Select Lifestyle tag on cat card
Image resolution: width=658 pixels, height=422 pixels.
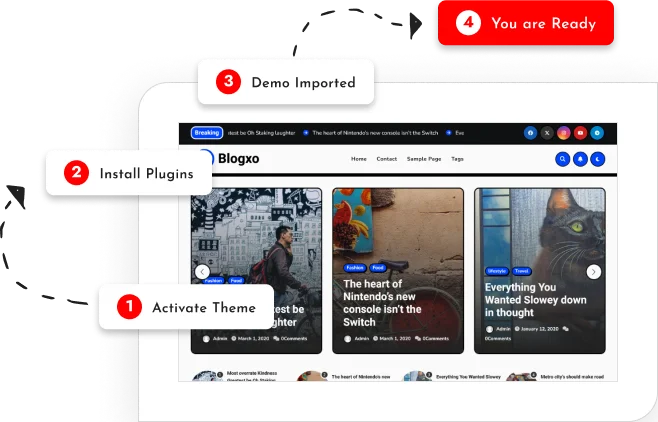click(x=497, y=271)
